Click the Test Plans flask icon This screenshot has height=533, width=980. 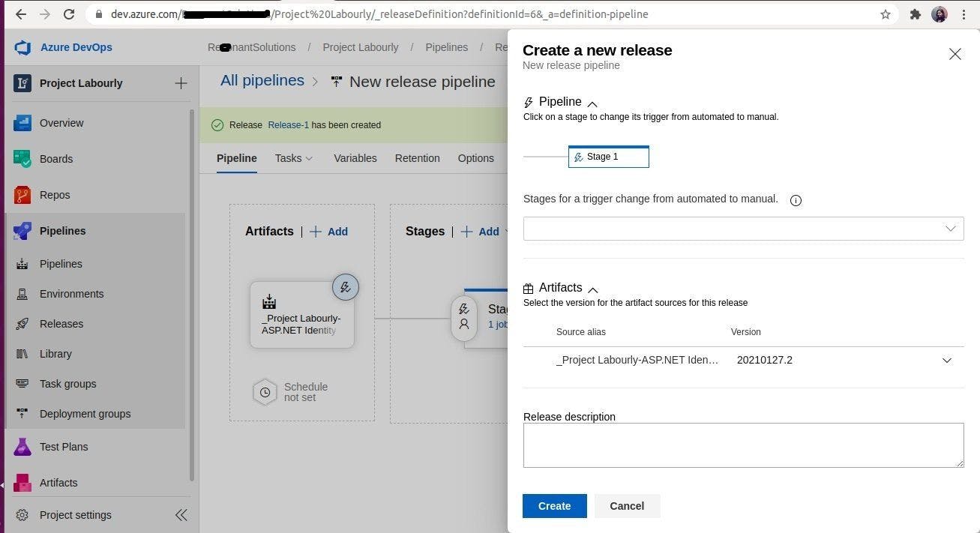coord(22,447)
